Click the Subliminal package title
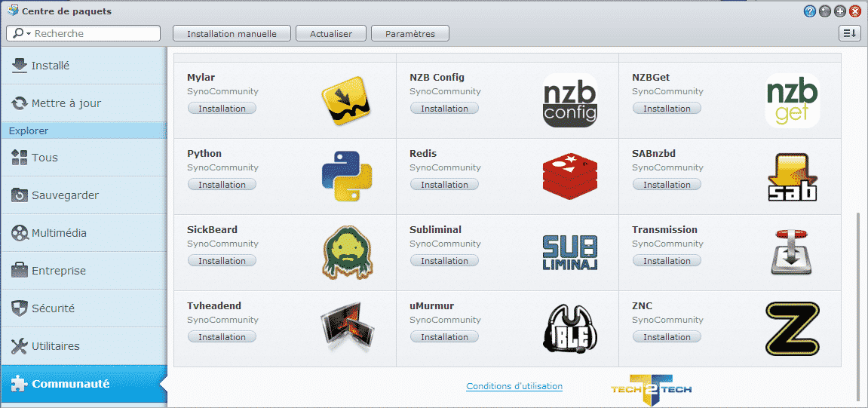868x408 pixels. (436, 229)
